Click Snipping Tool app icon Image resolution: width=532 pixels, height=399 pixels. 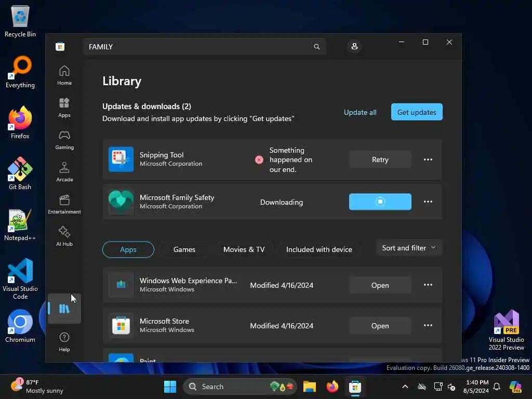tap(121, 159)
